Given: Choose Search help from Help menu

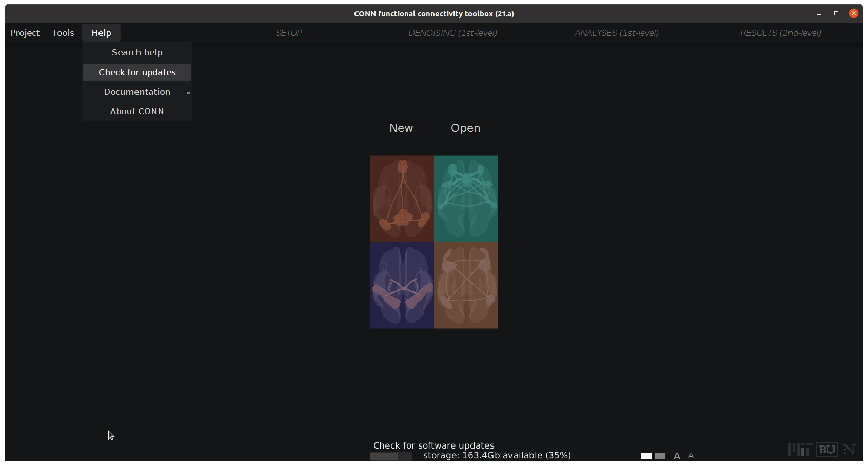Looking at the screenshot, I should tap(137, 52).
